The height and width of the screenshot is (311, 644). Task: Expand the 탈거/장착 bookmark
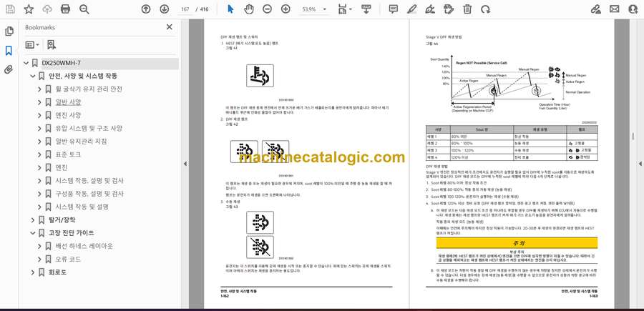[33, 220]
